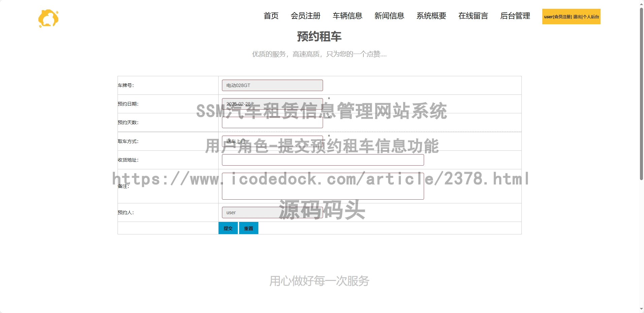This screenshot has width=644, height=313.
Task: Click the 用心做好每一次服务 footer text
Action: tap(319, 281)
